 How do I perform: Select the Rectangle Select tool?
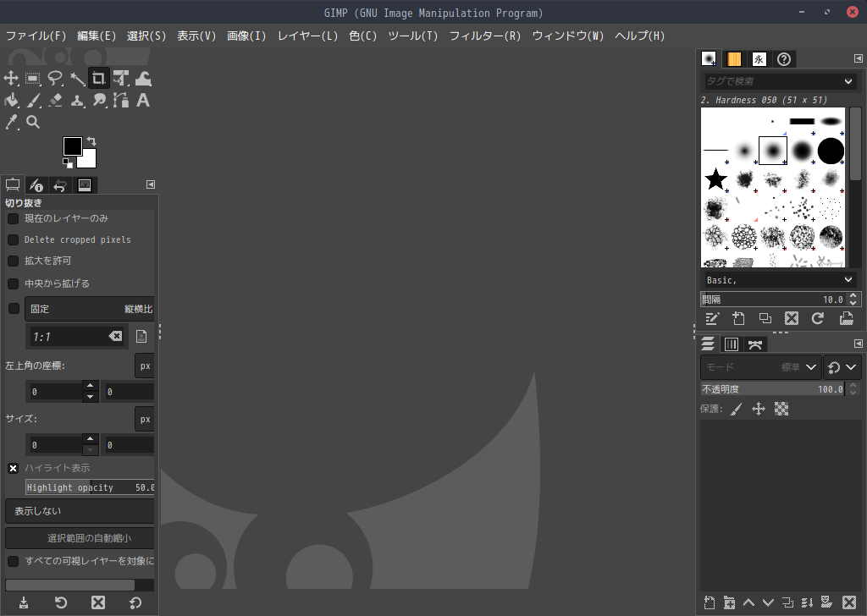point(33,79)
